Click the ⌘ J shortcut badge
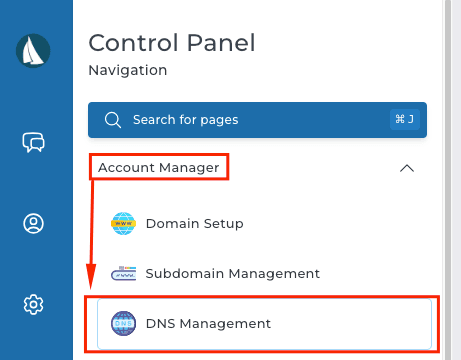The width and height of the screenshot is (461, 360). coord(405,119)
